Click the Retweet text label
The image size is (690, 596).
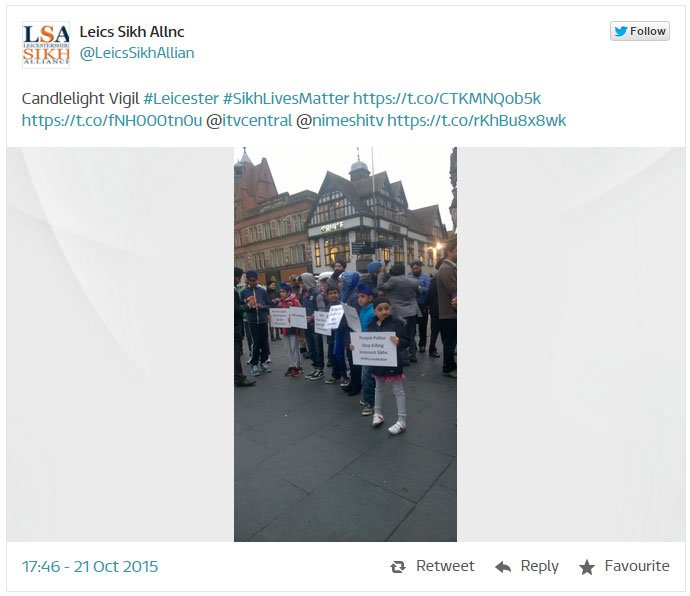click(445, 566)
